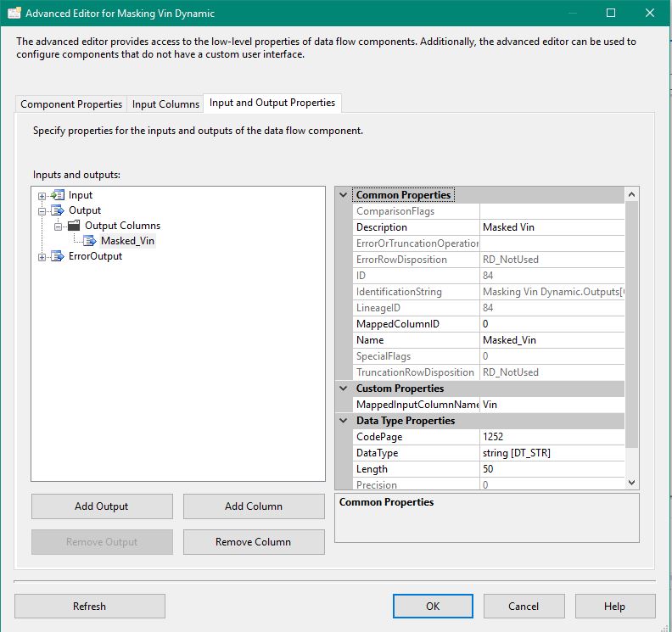Screen dimensions: 672x632
Task: Select the LineageID property label
Action: (378, 308)
